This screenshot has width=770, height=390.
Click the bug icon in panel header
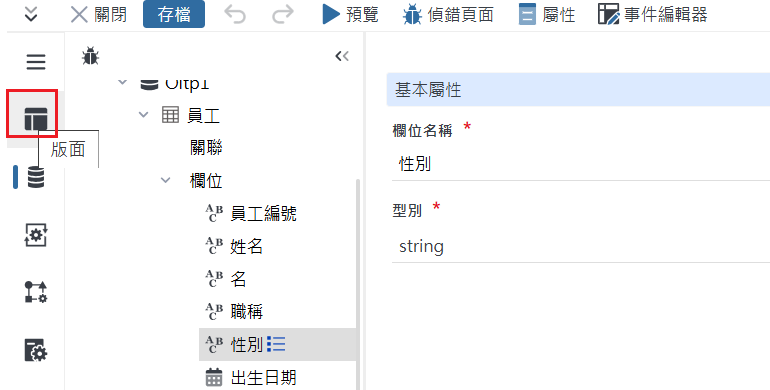90,56
